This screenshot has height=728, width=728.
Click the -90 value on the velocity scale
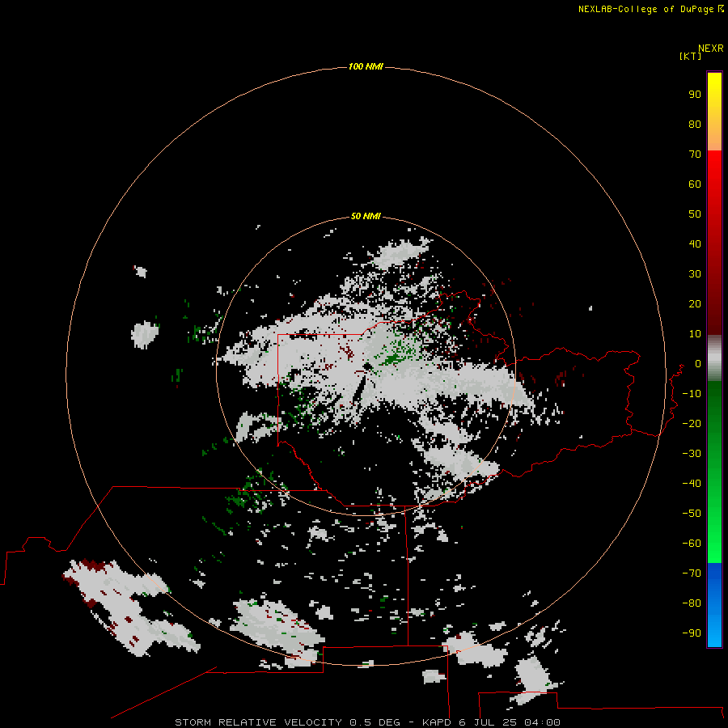pyautogui.click(x=692, y=633)
